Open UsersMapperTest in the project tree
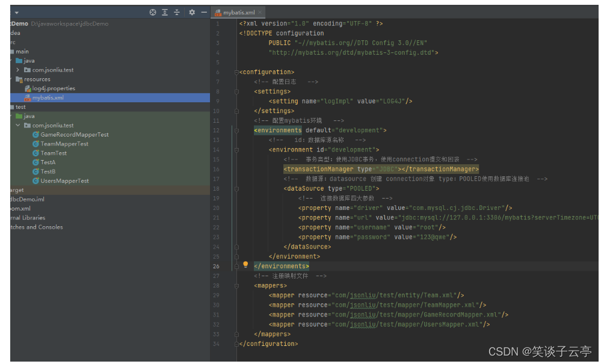 click(x=64, y=180)
